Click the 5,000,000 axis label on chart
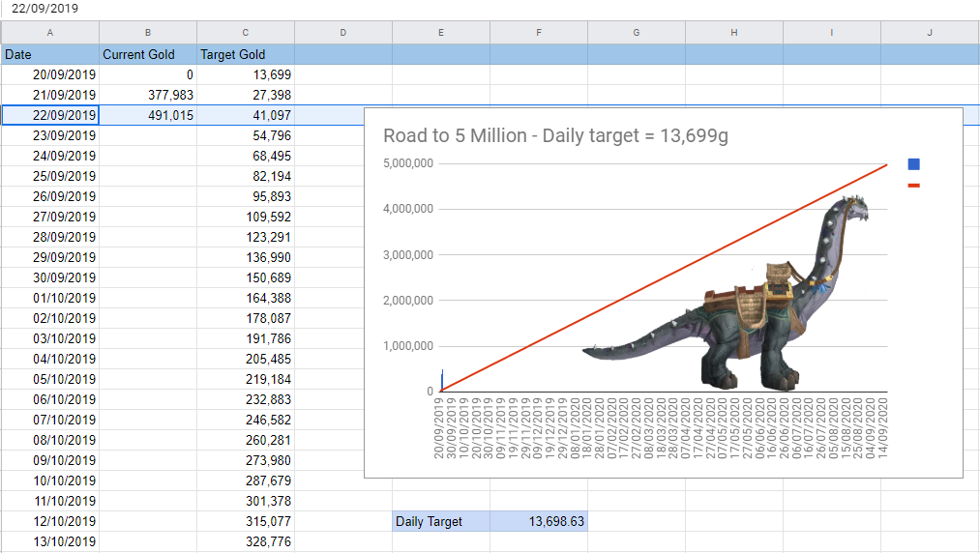980x553 pixels. click(408, 163)
